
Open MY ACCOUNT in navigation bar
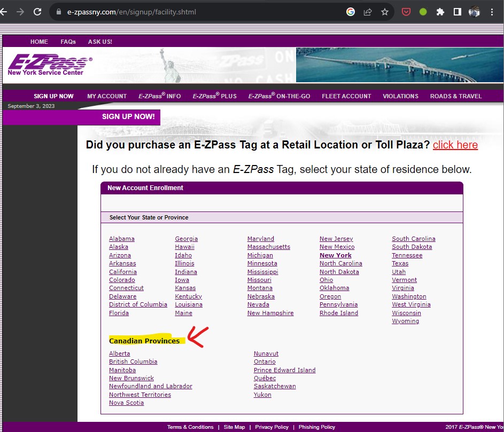tap(107, 96)
